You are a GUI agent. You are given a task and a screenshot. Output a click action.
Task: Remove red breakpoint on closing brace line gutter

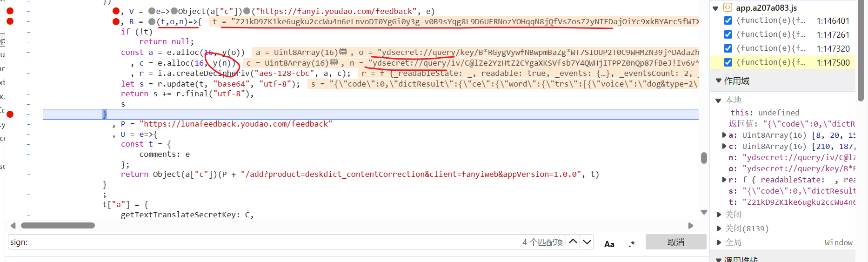pos(10,114)
